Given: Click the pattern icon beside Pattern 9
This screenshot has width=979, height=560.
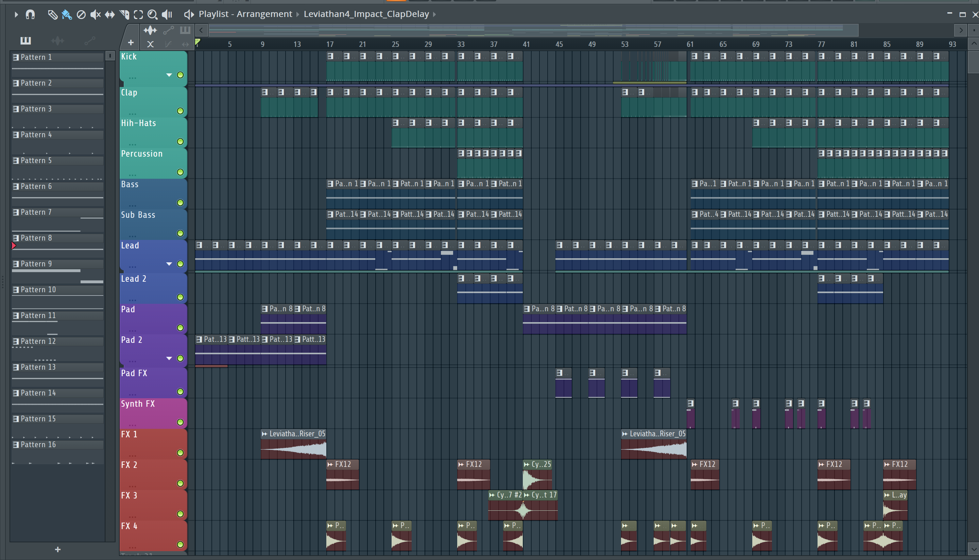Looking at the screenshot, I should coord(16,264).
